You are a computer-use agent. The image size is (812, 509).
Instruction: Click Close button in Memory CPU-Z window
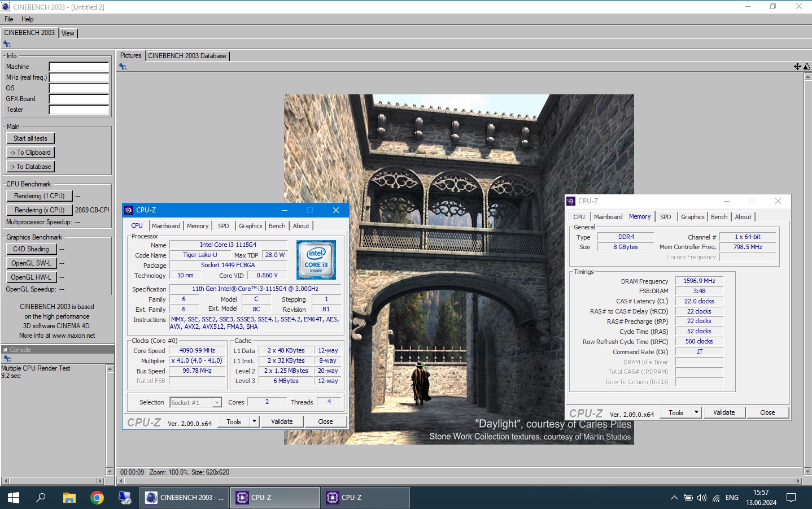767,412
